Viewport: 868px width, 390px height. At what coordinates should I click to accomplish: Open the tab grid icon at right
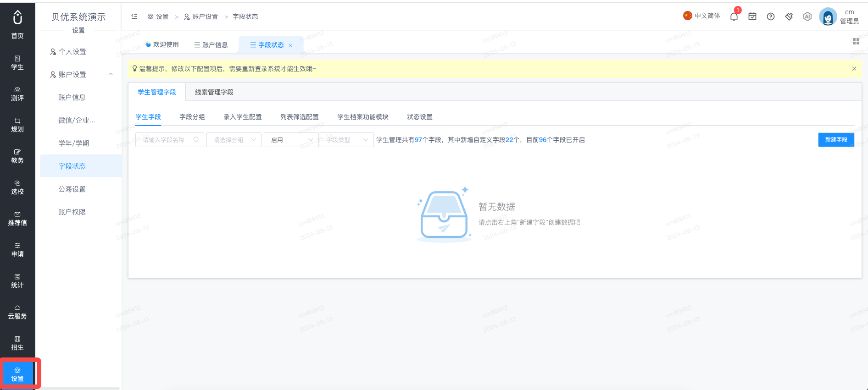pyautogui.click(x=856, y=41)
